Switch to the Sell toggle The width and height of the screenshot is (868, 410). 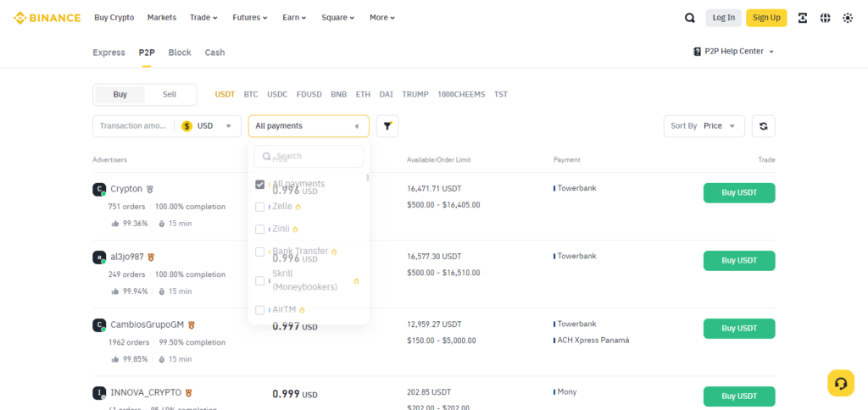170,95
